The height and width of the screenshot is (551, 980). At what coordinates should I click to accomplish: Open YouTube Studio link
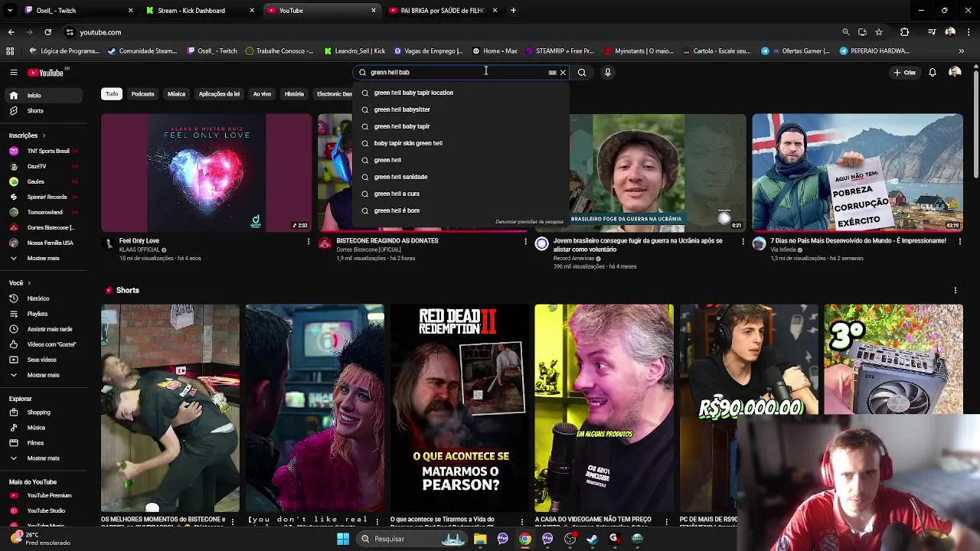tap(44, 511)
